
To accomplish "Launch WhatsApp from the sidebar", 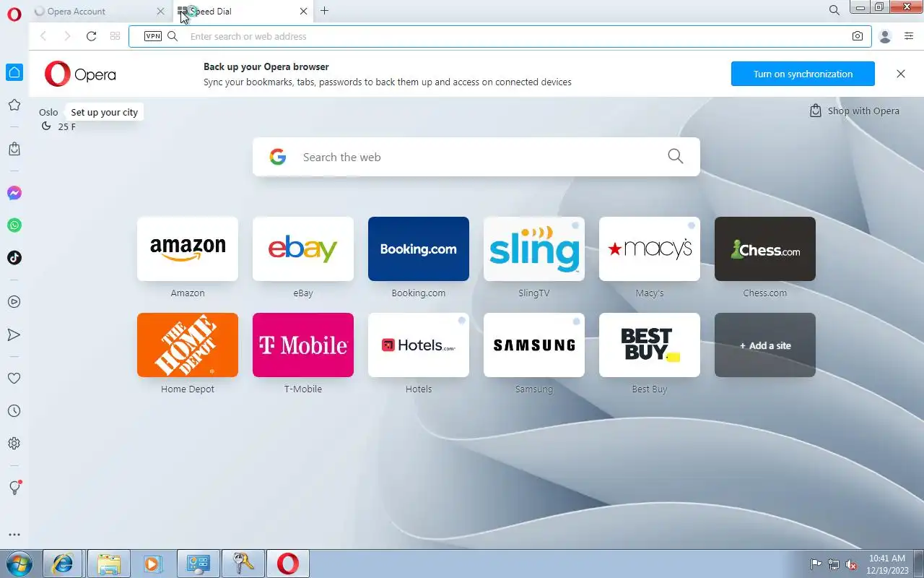I will click(x=14, y=225).
